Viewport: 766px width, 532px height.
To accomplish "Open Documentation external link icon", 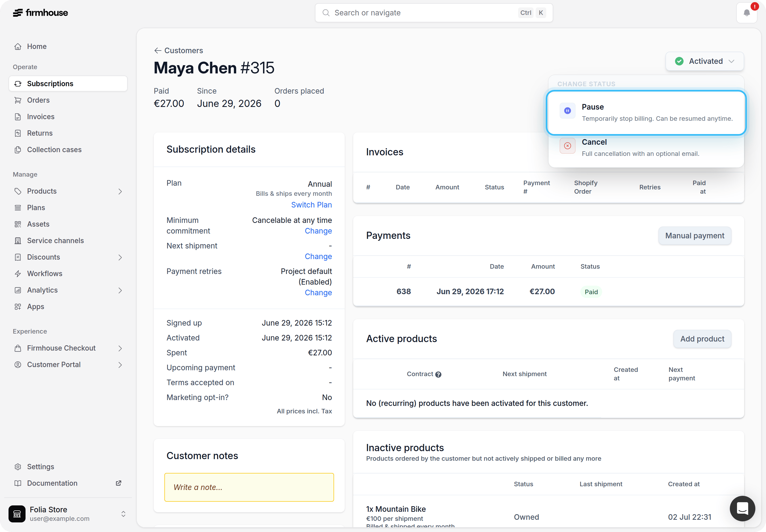I will (x=118, y=483).
